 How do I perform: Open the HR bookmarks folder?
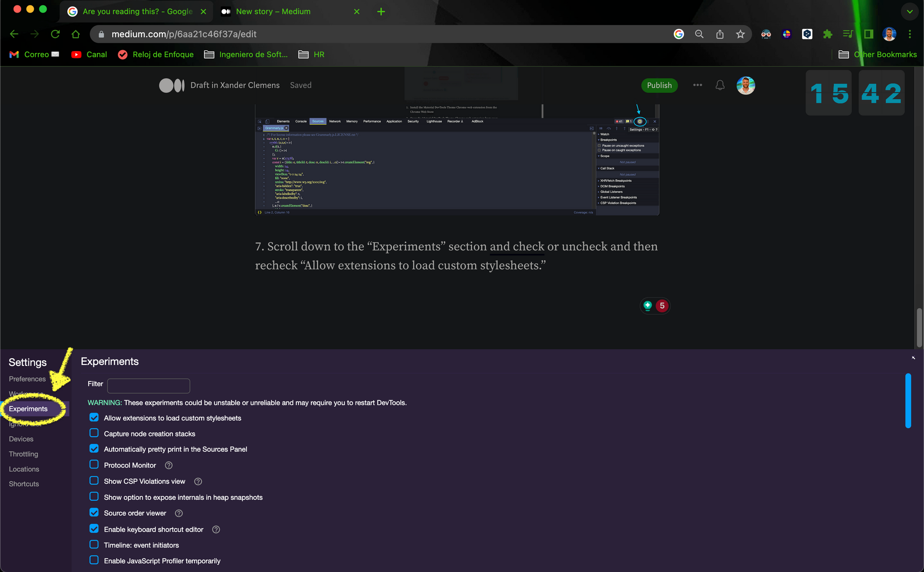point(311,54)
